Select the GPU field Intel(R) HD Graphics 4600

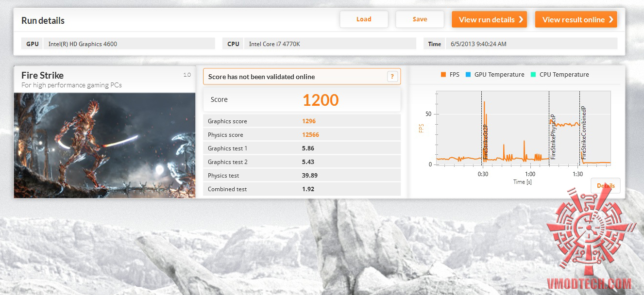(x=129, y=44)
